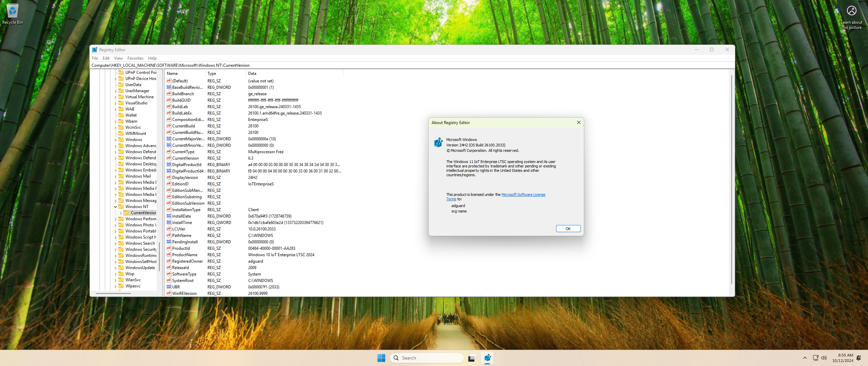The image size is (868, 366).
Task: Open notifications bell in taskbar
Action: pyautogui.click(x=859, y=358)
